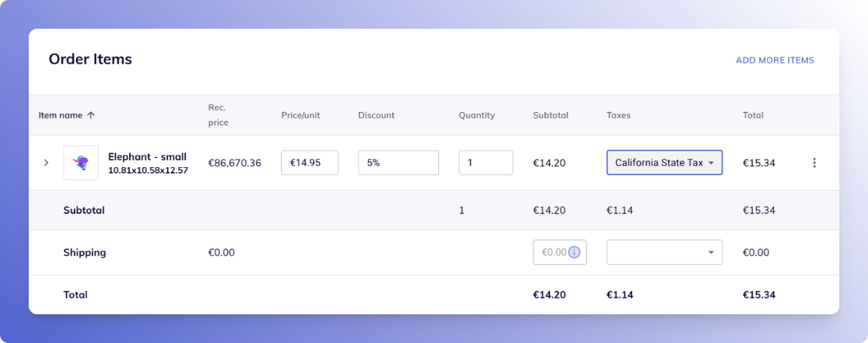Click the Elephant - small item name
Image resolution: width=868 pixels, height=343 pixels.
tap(148, 156)
